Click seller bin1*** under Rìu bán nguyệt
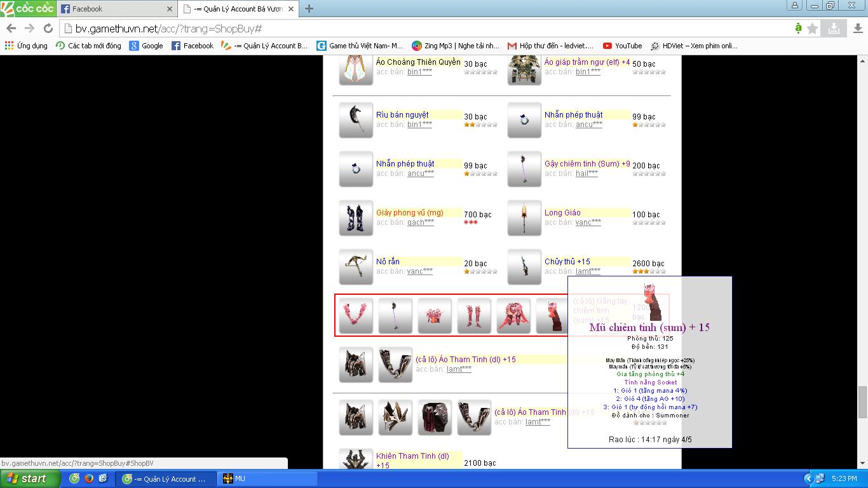Screen dimensions: 868x488 [419, 125]
